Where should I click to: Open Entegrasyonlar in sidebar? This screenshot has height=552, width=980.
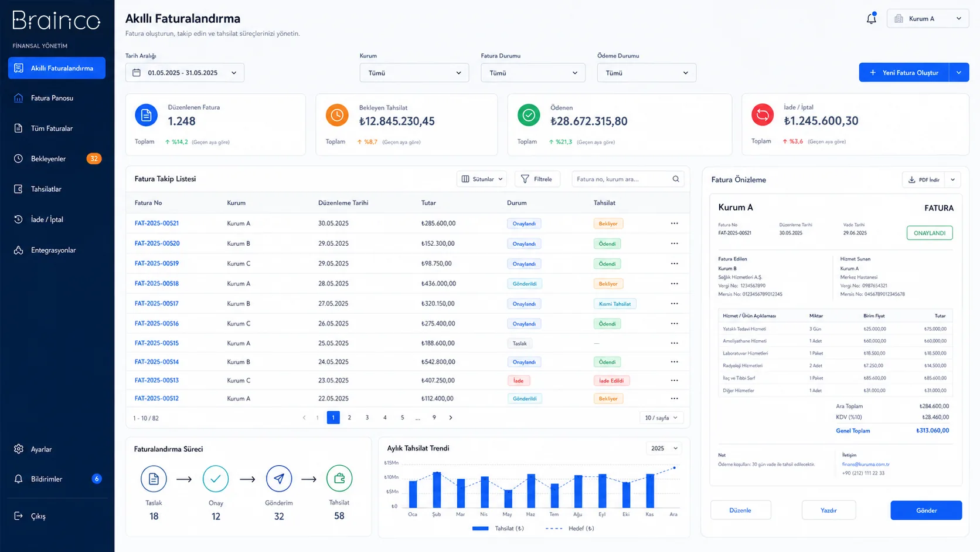pyautogui.click(x=57, y=250)
